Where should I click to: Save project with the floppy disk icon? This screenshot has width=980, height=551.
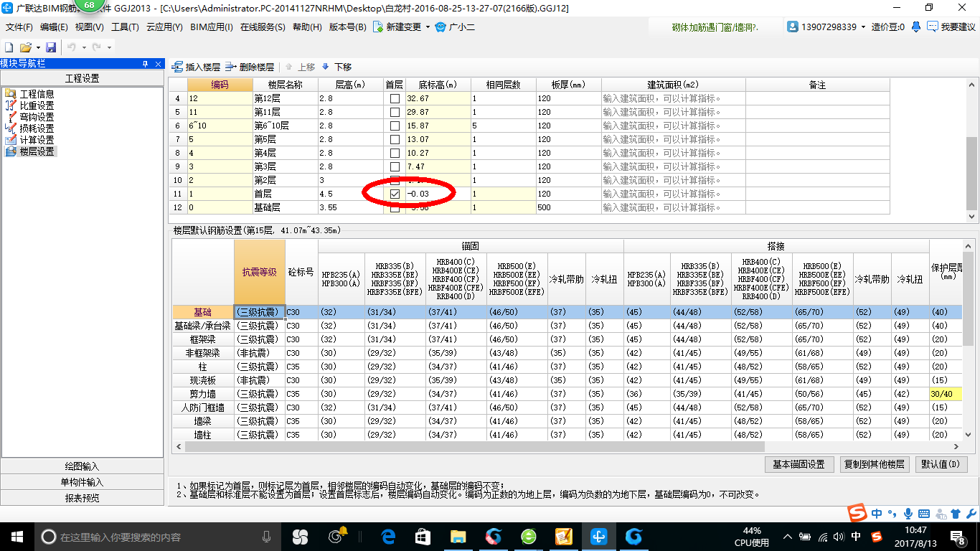coord(51,47)
